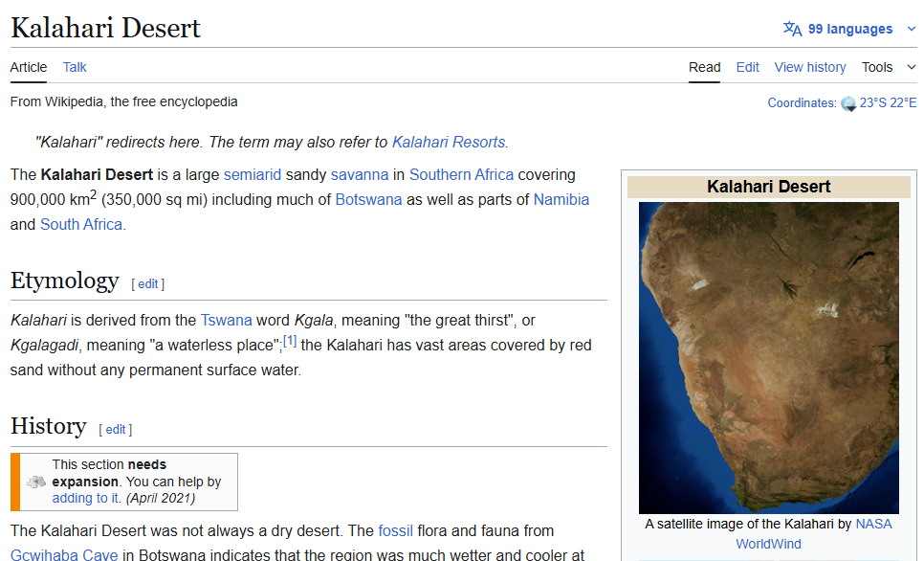
Task: Click the infobox Kalahari Desert header
Action: pos(768,187)
